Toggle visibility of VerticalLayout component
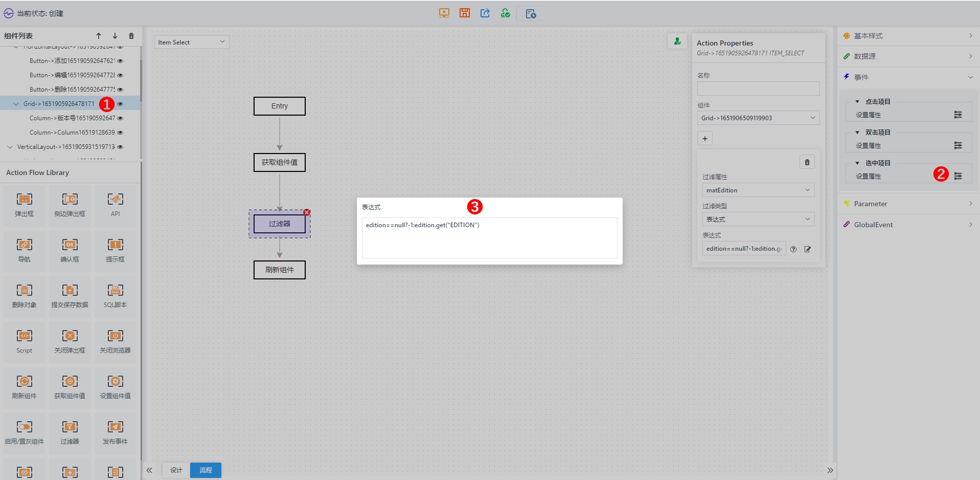980x480 pixels. pyautogui.click(x=120, y=147)
